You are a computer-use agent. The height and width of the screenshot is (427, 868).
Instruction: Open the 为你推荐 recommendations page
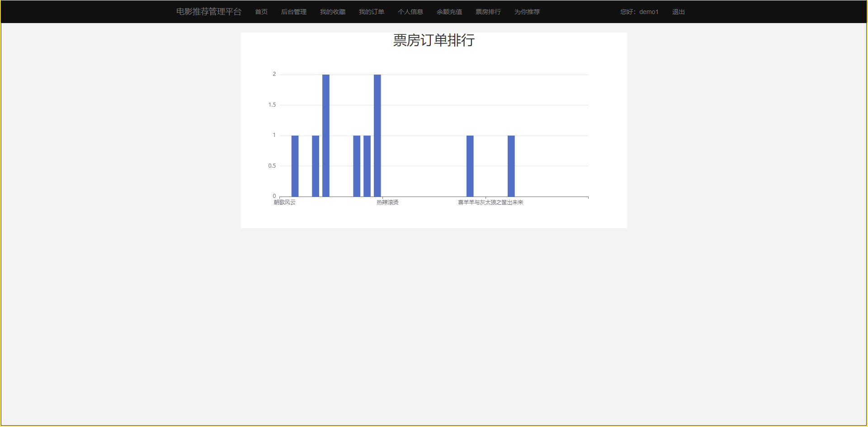coord(527,12)
